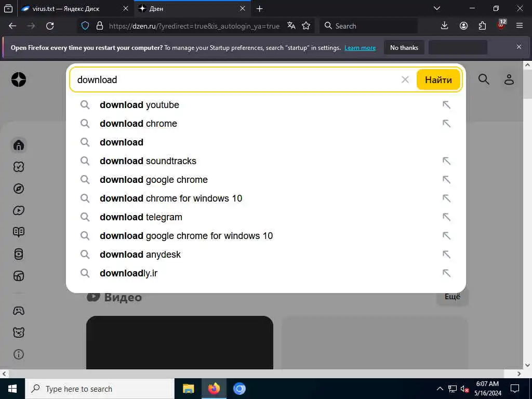Open Learn more link in notification
The width and height of the screenshot is (532, 399).
point(360,48)
